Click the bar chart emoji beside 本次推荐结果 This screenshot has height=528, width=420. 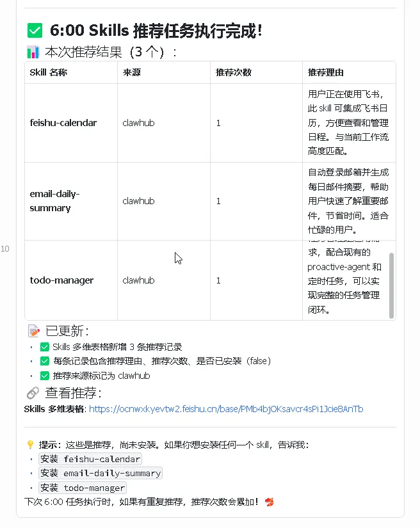(33, 52)
